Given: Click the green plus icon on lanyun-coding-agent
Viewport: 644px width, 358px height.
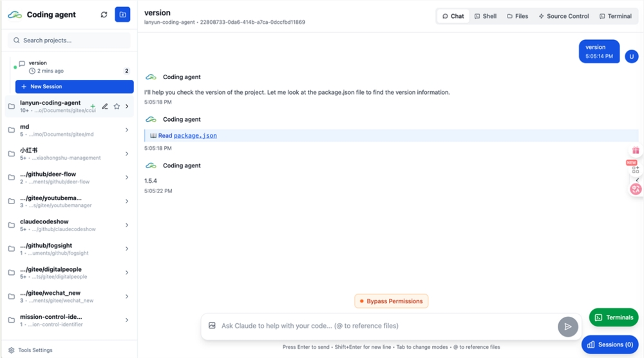Looking at the screenshot, I should pyautogui.click(x=93, y=106).
